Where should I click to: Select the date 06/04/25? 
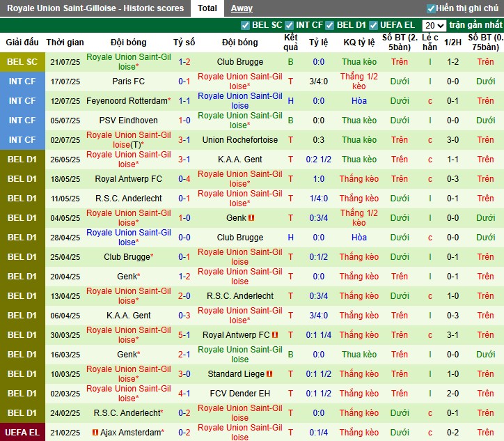(x=65, y=316)
